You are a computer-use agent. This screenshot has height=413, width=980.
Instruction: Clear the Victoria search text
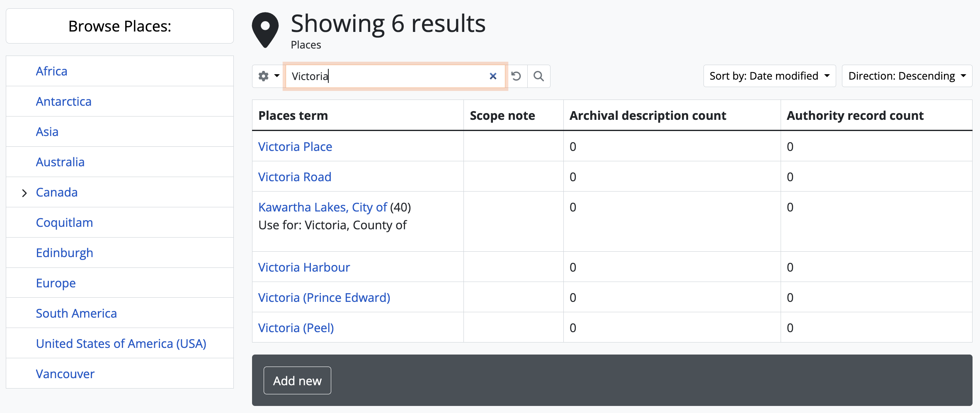pos(493,76)
